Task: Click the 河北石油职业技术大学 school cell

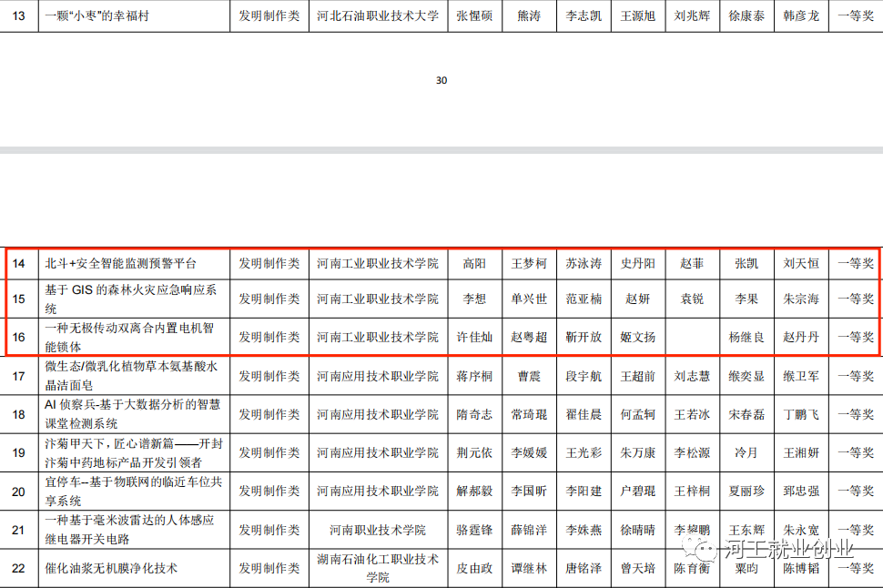Action: [378, 16]
